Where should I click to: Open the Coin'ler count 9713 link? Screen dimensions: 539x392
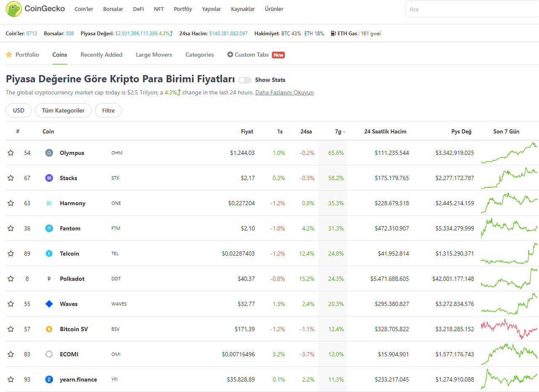32,34
